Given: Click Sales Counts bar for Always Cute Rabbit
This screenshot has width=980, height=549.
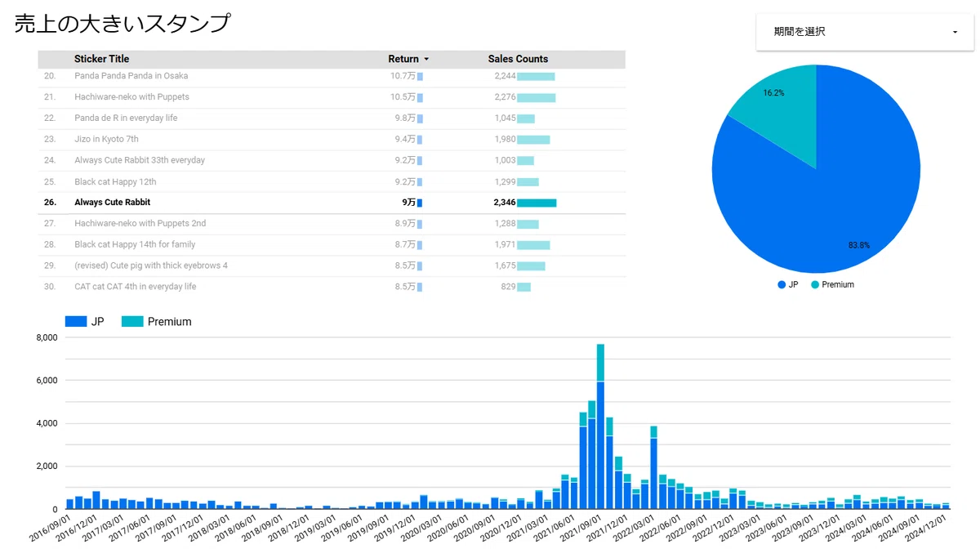Looking at the screenshot, I should (x=537, y=203).
